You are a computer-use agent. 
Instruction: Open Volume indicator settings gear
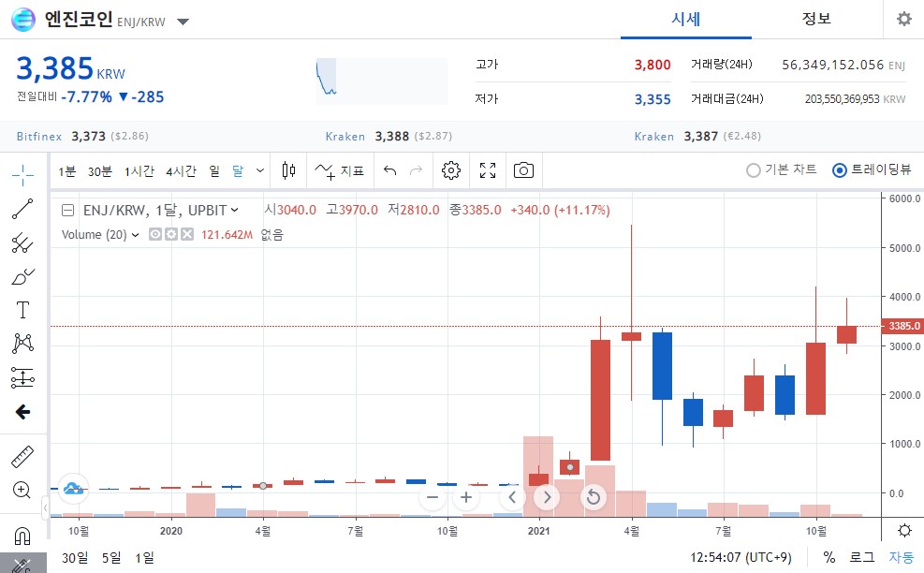click(171, 235)
